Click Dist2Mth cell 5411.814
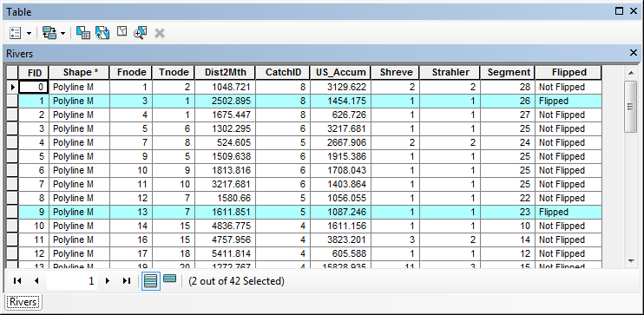The width and height of the screenshot is (644, 315). (x=225, y=253)
